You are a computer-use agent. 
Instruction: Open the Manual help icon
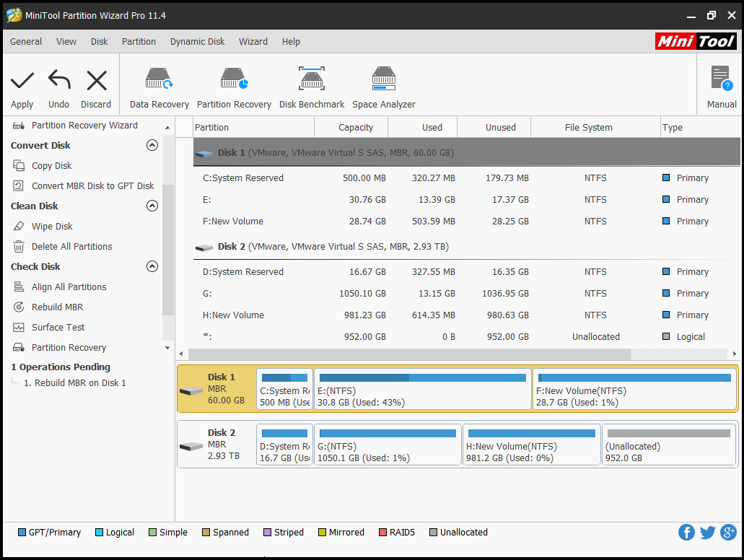721,78
